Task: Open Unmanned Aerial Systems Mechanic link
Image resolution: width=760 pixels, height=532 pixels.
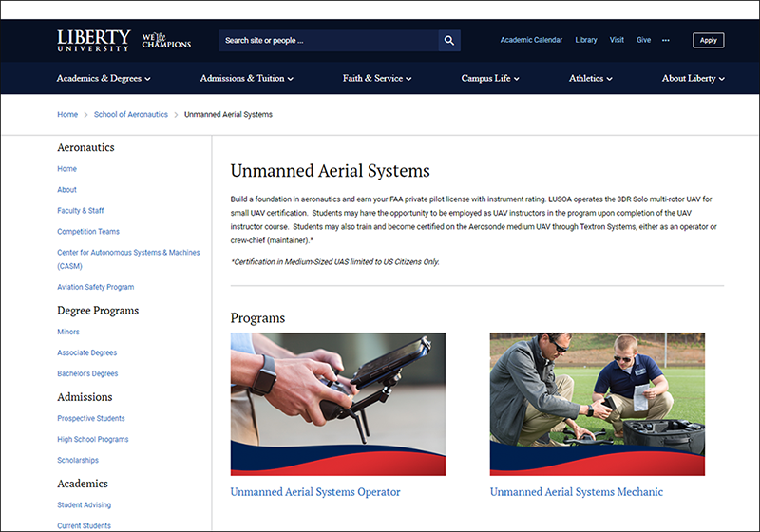Action: tap(577, 492)
